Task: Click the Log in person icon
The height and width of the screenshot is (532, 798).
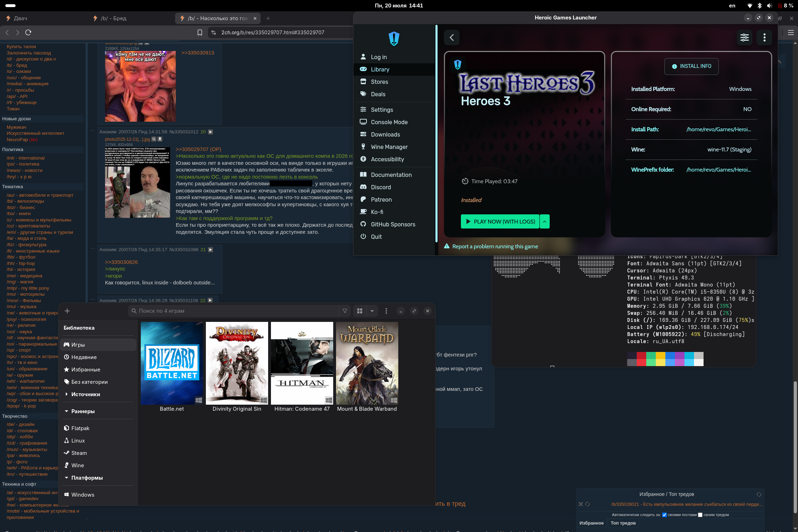Action: (x=363, y=57)
